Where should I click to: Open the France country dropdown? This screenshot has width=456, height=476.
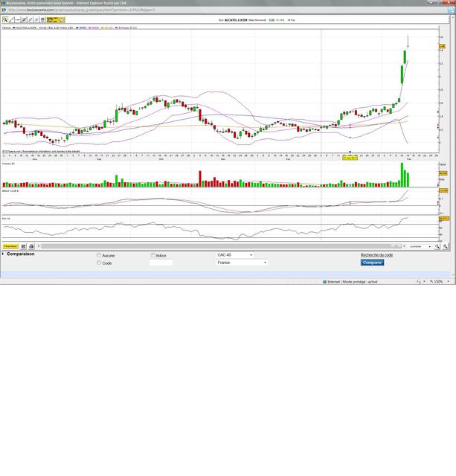point(241,263)
